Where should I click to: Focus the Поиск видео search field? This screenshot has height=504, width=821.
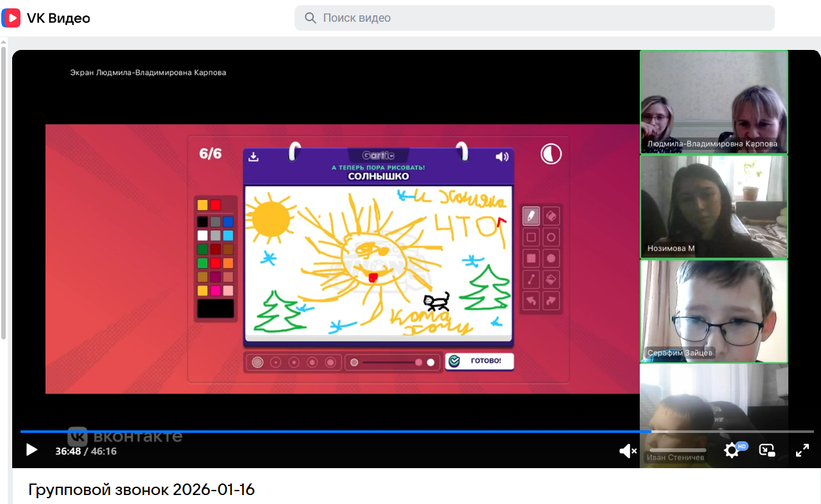pos(534,18)
